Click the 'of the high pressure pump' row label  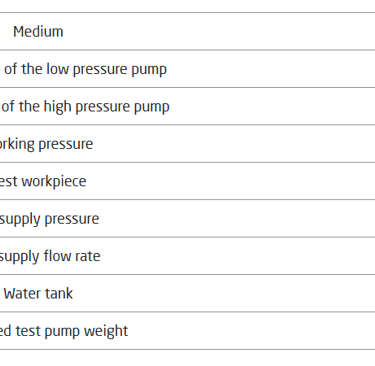(x=85, y=107)
